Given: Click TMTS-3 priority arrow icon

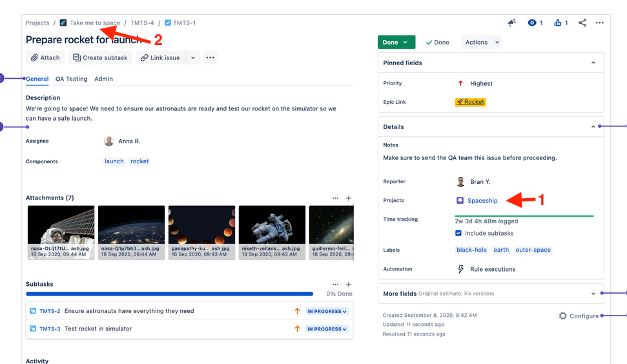Looking at the screenshot, I should click(297, 329).
